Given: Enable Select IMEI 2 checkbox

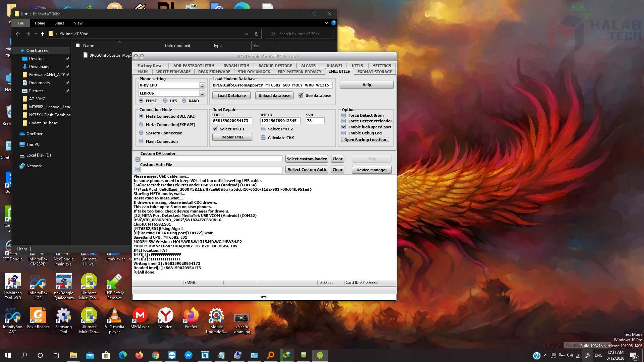Looking at the screenshot, I should tap(263, 129).
